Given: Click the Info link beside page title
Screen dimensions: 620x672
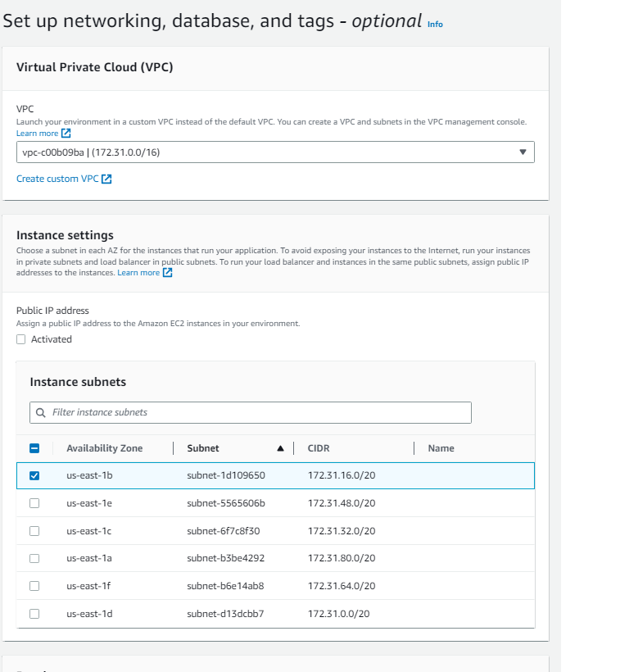Looking at the screenshot, I should pyautogui.click(x=435, y=25).
